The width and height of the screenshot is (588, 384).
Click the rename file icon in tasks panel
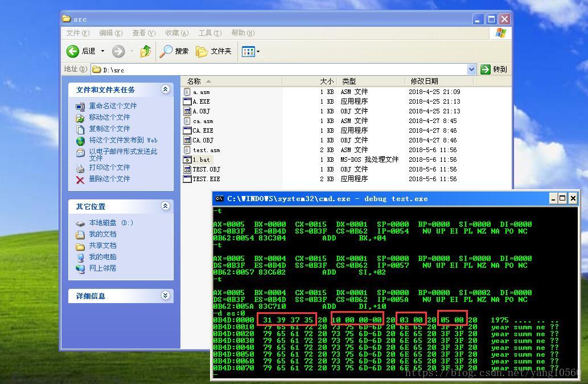point(80,107)
